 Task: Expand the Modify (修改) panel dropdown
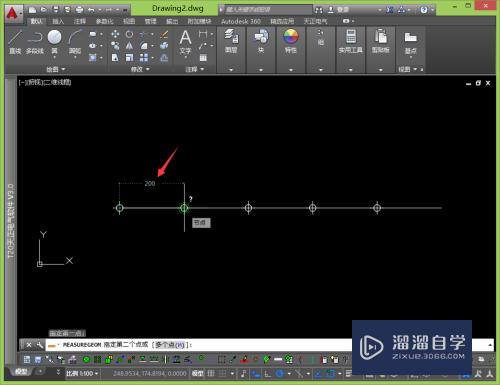click(x=140, y=69)
